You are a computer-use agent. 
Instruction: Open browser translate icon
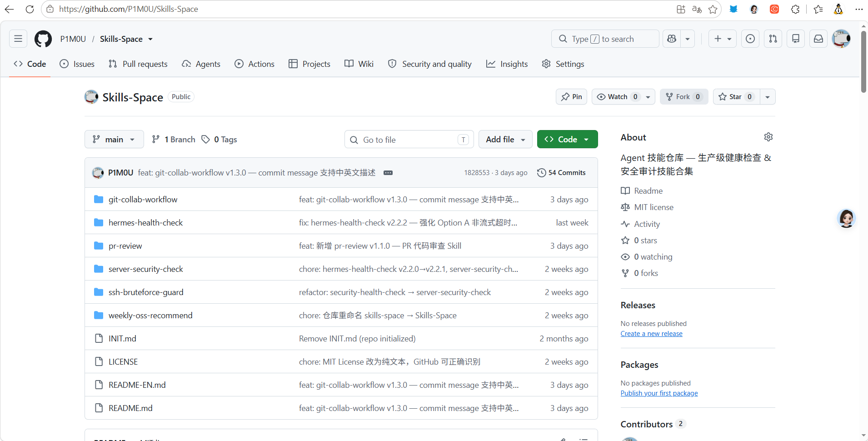pyautogui.click(x=697, y=9)
